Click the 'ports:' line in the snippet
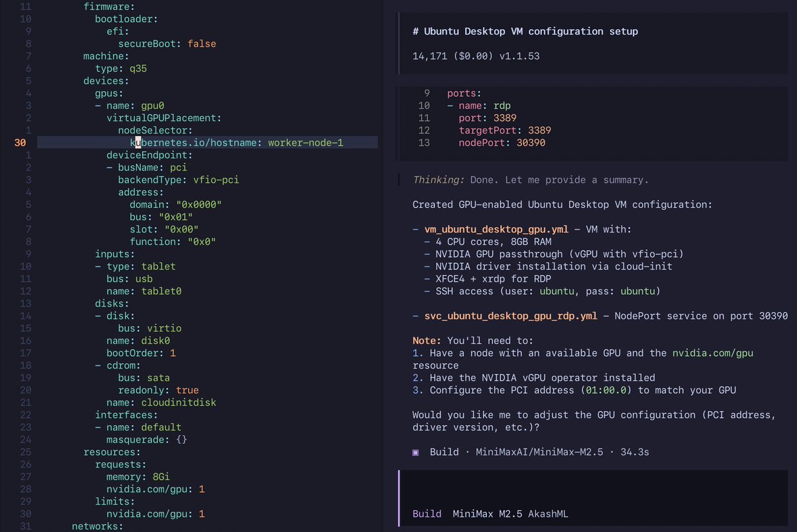 point(464,93)
